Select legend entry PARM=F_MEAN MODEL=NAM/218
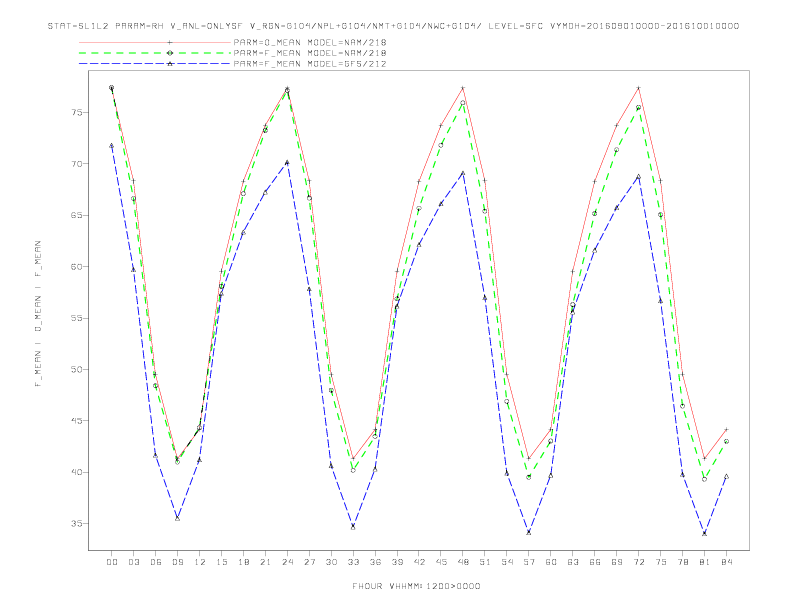 [310, 53]
